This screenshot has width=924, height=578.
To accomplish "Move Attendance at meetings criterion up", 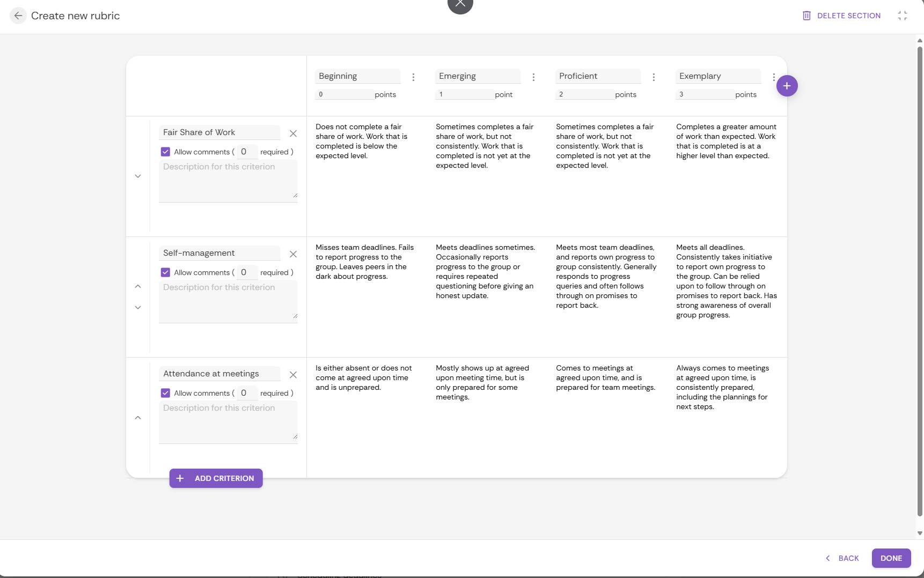I will click(138, 418).
